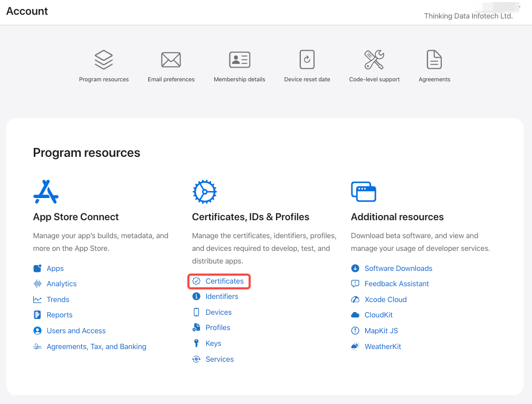Click the Analytics waveform icon
Image resolution: width=532 pixels, height=404 pixels.
click(37, 284)
